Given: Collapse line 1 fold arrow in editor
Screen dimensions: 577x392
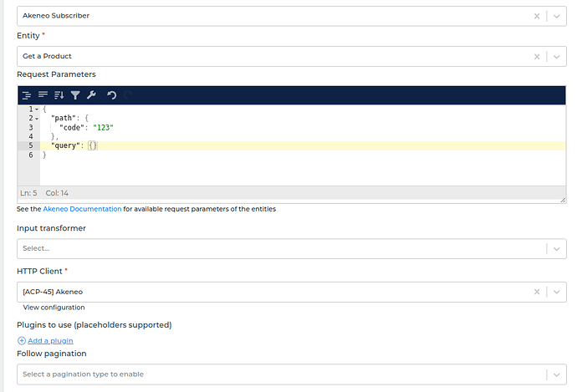Looking at the screenshot, I should pos(37,109).
